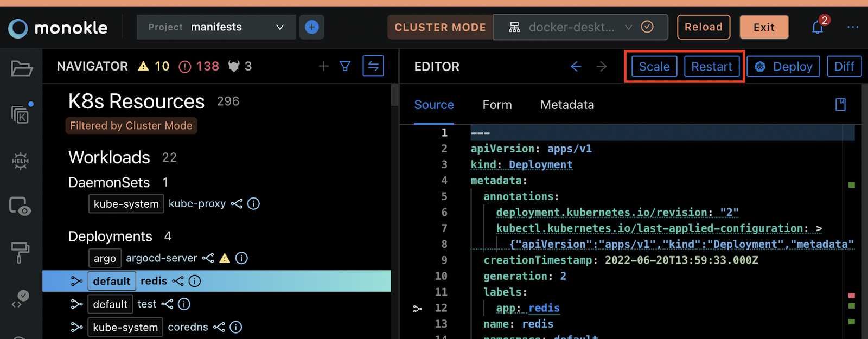Toggle the Navigator swap/collapse panel button
868x339 pixels.
point(373,66)
